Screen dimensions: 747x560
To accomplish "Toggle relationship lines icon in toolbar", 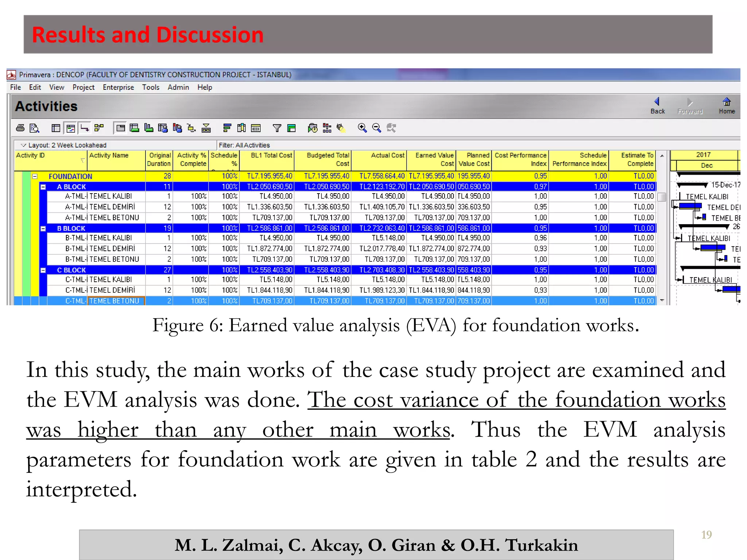I will coord(85,128).
